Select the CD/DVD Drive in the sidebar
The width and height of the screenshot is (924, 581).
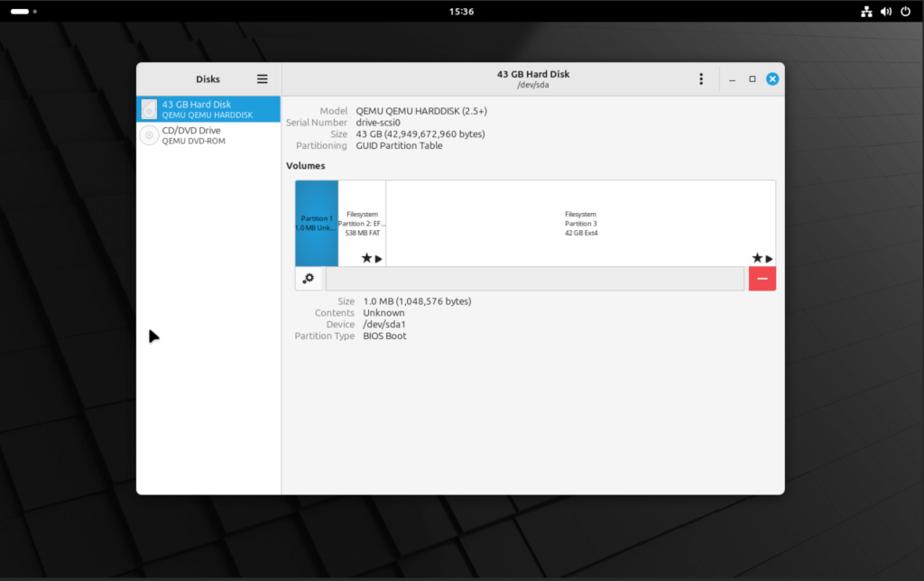click(208, 134)
